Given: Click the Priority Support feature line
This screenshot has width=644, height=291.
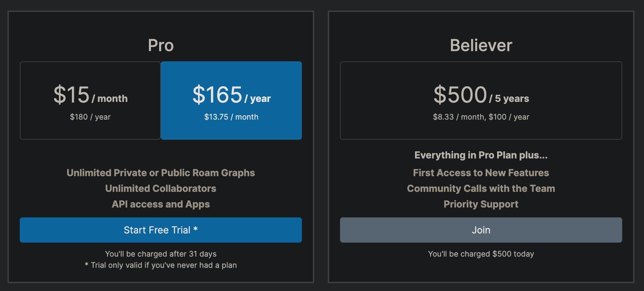Looking at the screenshot, I should coord(481,204).
